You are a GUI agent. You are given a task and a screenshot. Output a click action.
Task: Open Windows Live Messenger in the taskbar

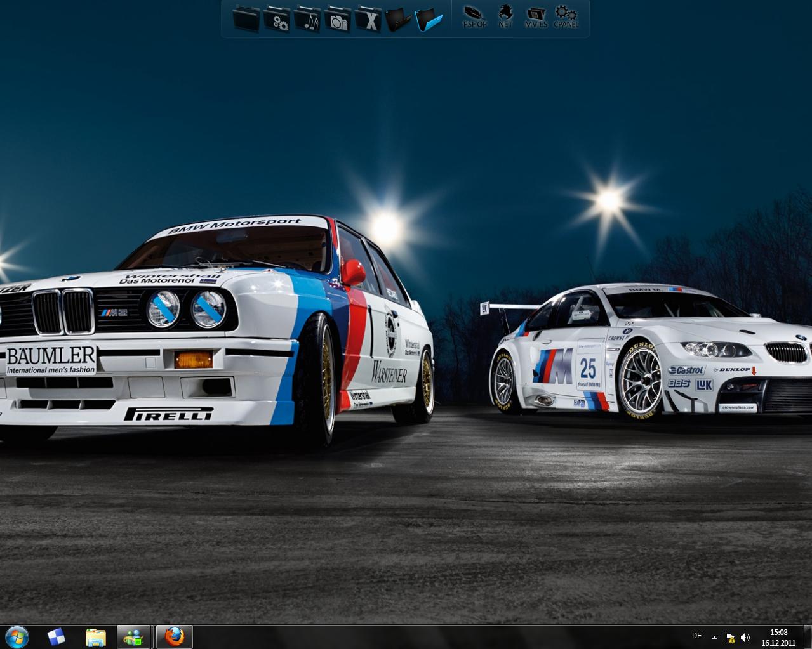click(133, 636)
